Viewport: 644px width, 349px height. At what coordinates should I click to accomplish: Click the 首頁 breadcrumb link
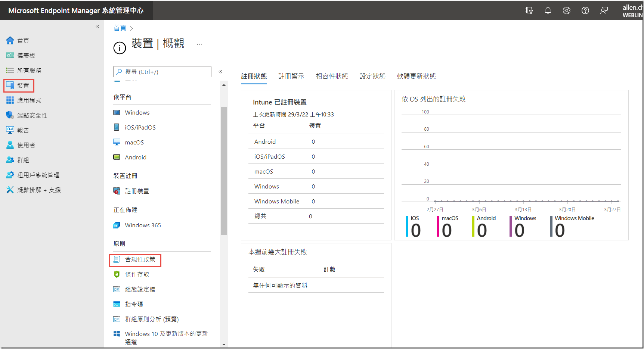tap(120, 28)
